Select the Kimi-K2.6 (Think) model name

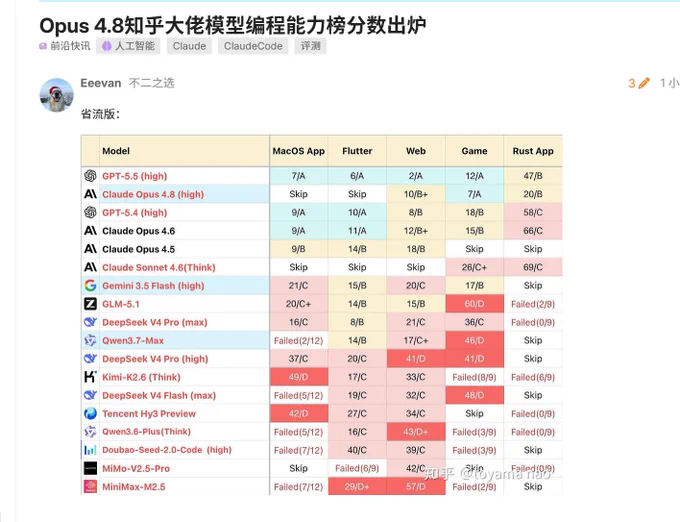pyautogui.click(x=141, y=377)
